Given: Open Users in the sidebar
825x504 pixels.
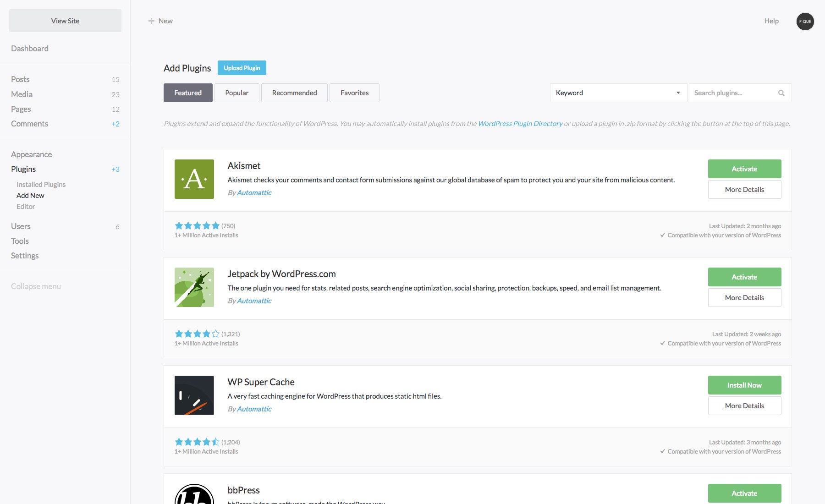Looking at the screenshot, I should point(21,226).
